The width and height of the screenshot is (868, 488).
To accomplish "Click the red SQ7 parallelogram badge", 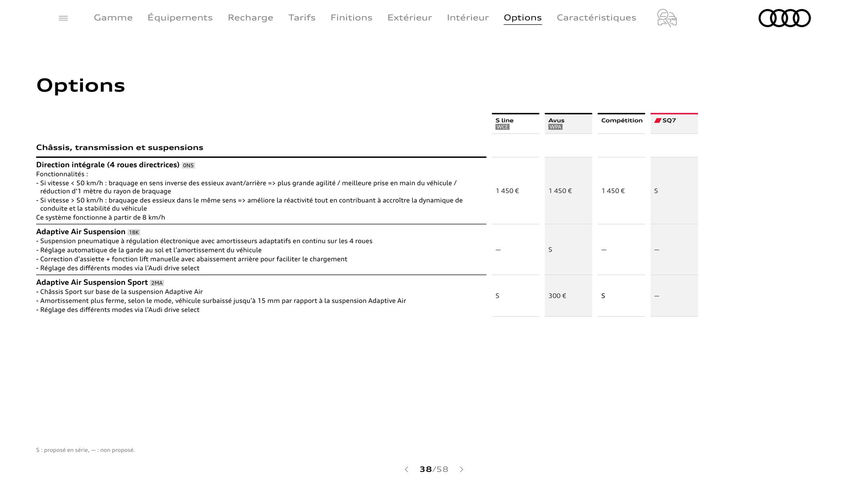I will click(658, 120).
